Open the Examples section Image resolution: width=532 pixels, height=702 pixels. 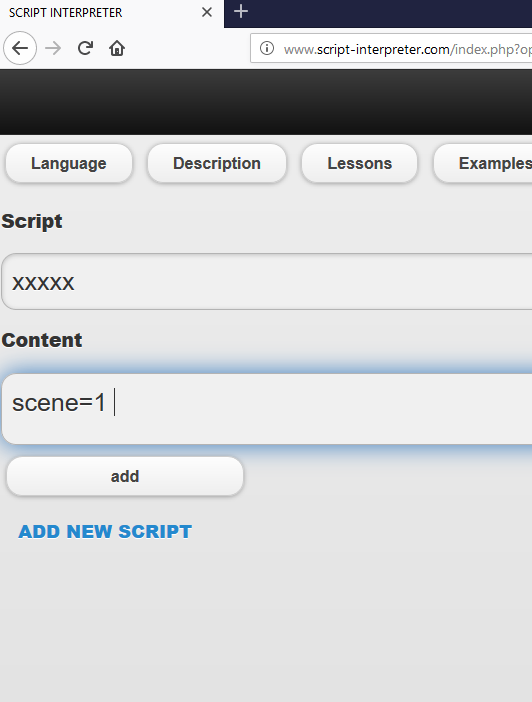(483, 163)
